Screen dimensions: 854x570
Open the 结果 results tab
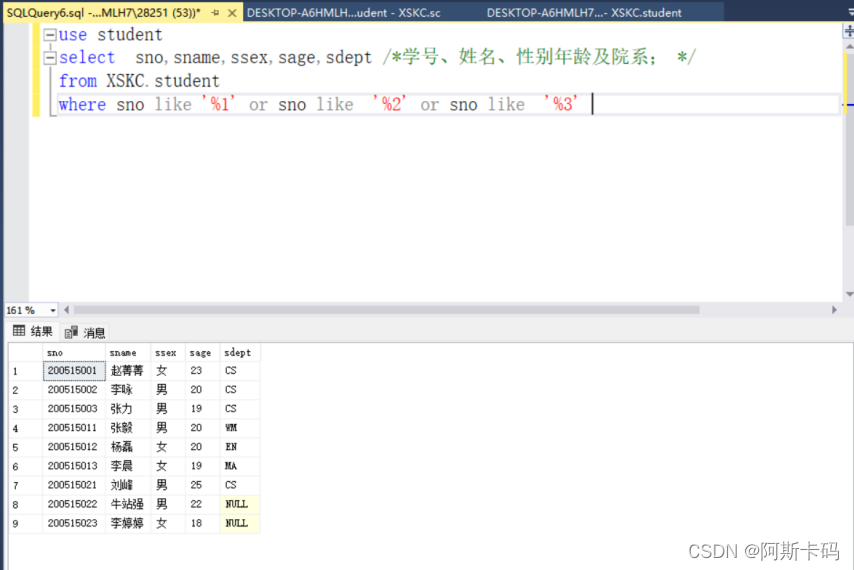(33, 331)
